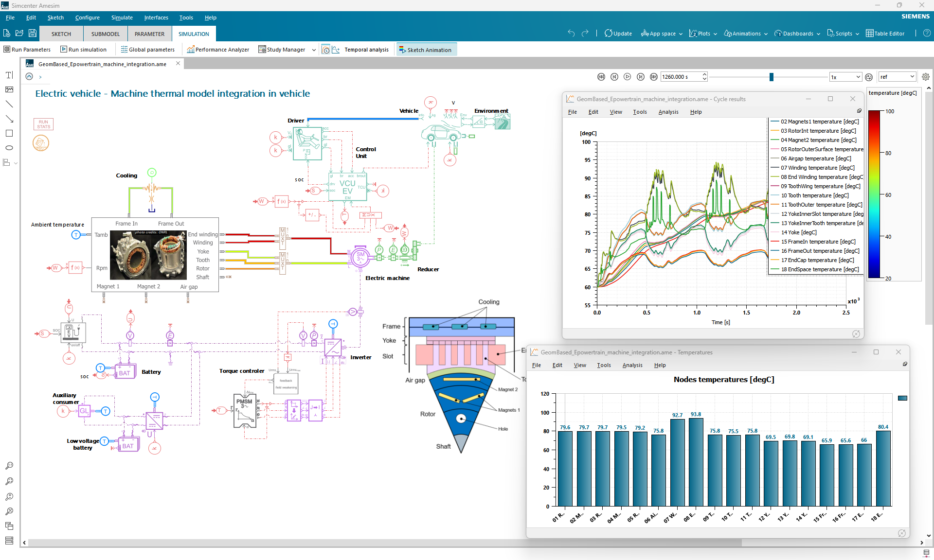This screenshot has width=934, height=560.
Task: Open the Interfaces menu
Action: [156, 17]
